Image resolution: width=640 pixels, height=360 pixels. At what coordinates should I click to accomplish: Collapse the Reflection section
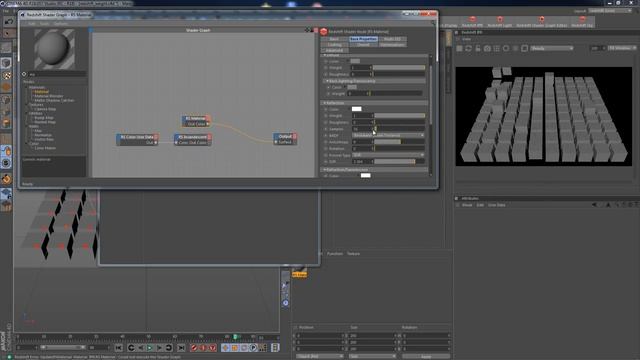[x=324, y=103]
